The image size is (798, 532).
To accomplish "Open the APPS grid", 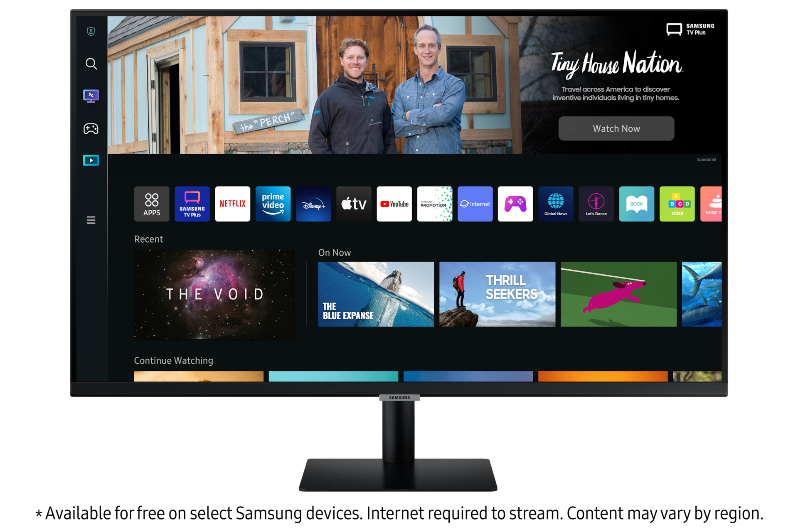I will click(151, 204).
